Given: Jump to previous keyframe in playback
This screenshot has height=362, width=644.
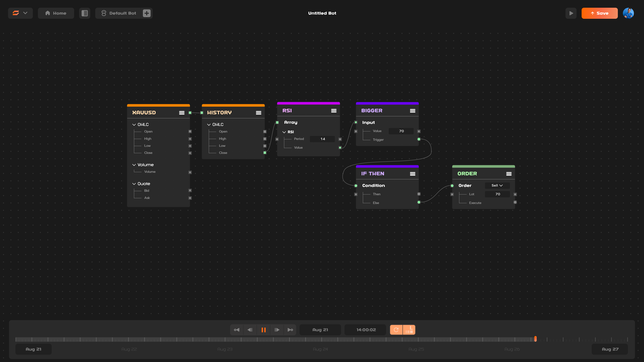Looking at the screenshot, I should pos(236,330).
